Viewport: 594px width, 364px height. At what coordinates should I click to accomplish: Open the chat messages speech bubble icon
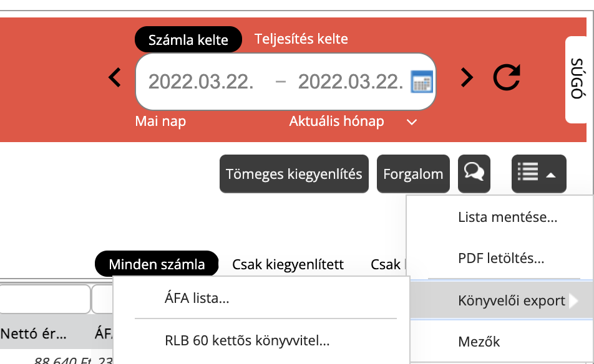pos(474,174)
